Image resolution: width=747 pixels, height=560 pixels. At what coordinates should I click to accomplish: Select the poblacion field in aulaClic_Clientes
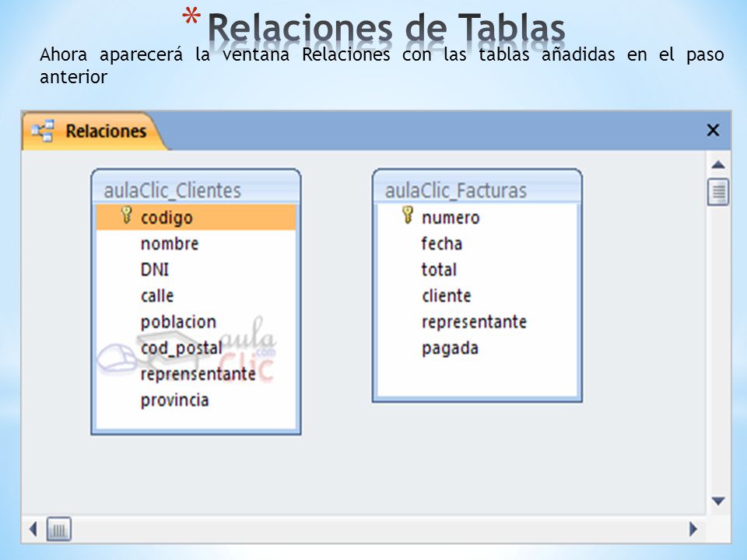(x=196, y=322)
